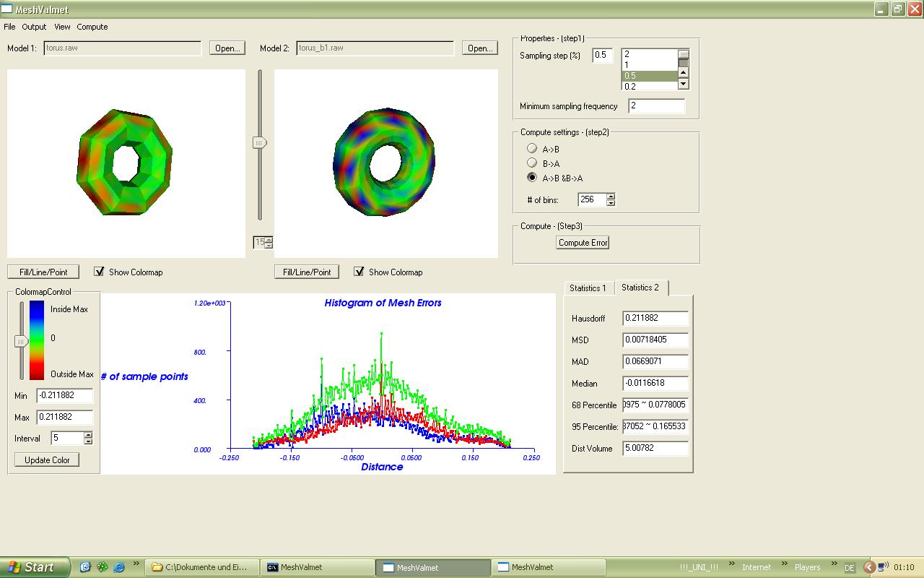Increase the number of bins stepper
The width and height of the screenshot is (924, 578).
click(x=611, y=196)
